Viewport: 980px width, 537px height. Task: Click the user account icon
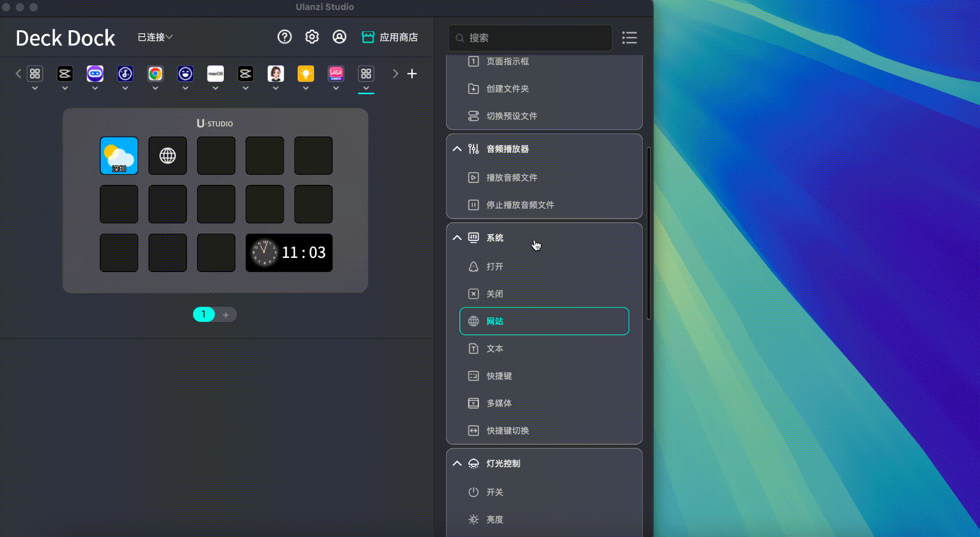339,37
